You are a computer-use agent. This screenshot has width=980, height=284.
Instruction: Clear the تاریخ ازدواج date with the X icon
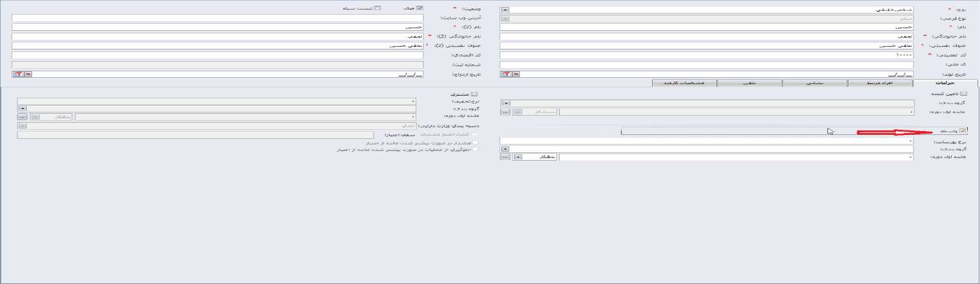(27, 75)
